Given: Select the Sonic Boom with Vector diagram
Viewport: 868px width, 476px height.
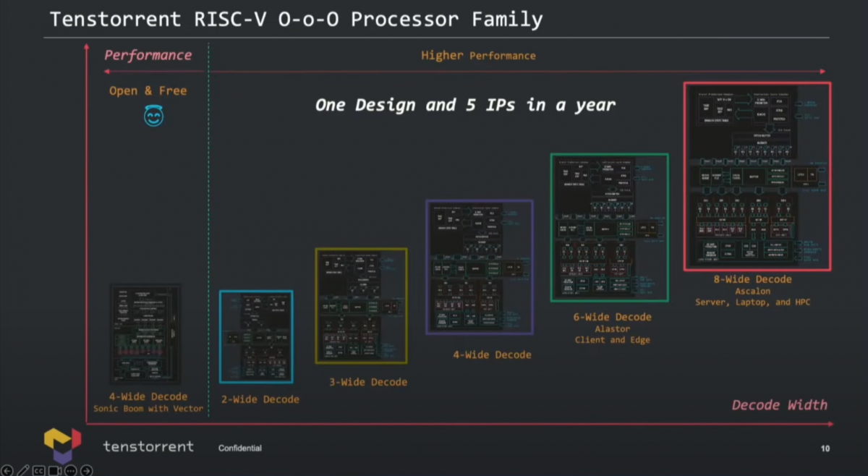Looking at the screenshot, I should click(145, 334).
